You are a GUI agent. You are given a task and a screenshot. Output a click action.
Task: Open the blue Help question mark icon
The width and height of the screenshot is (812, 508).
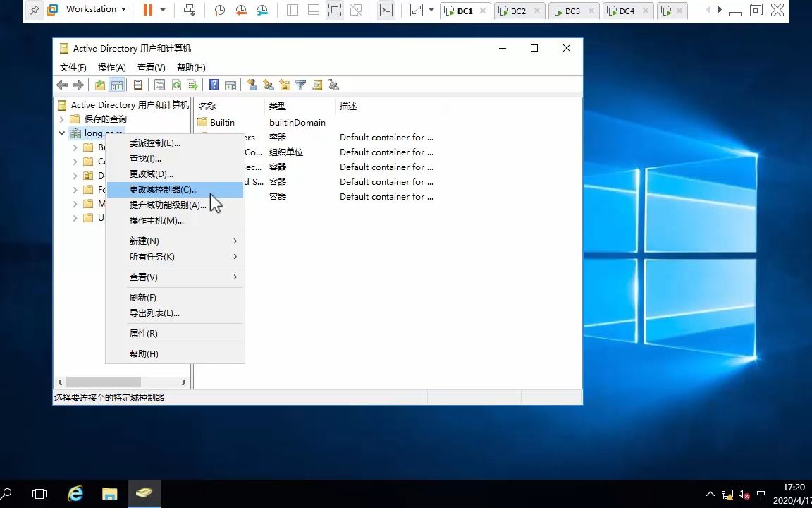pyautogui.click(x=214, y=85)
